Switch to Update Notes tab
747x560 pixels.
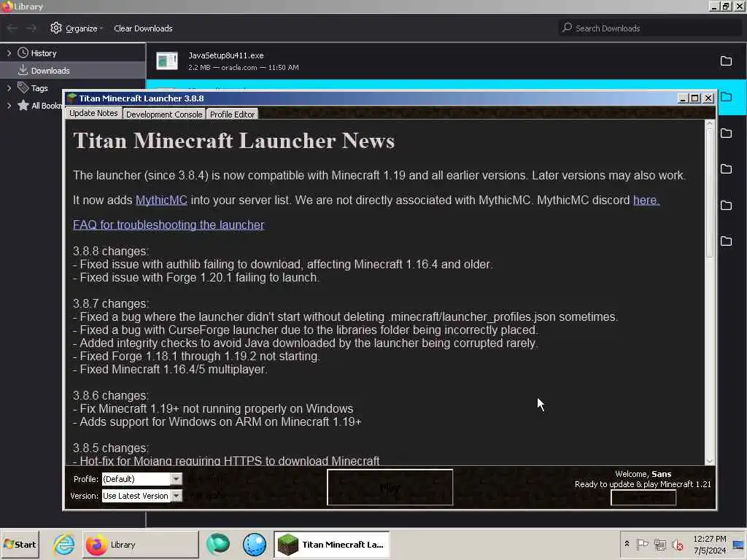point(93,113)
